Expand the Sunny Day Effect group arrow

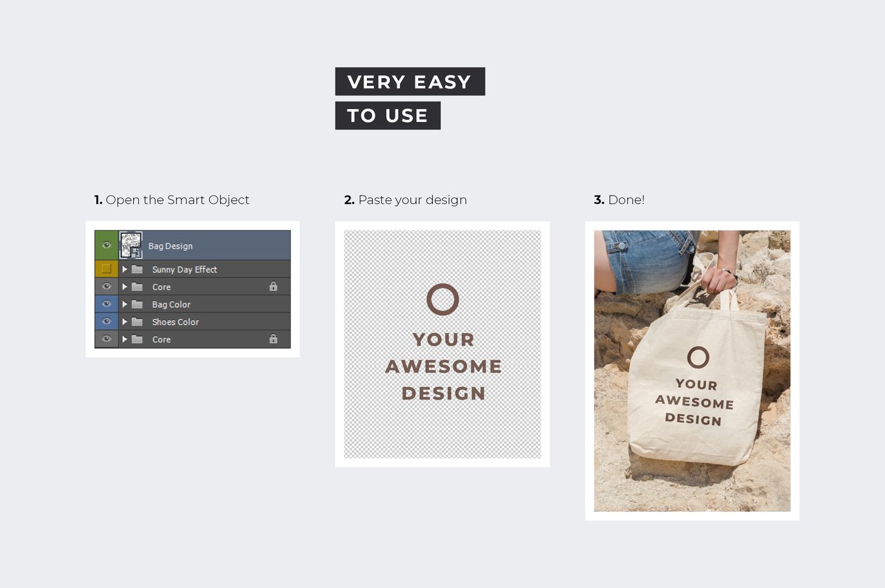[x=125, y=269]
